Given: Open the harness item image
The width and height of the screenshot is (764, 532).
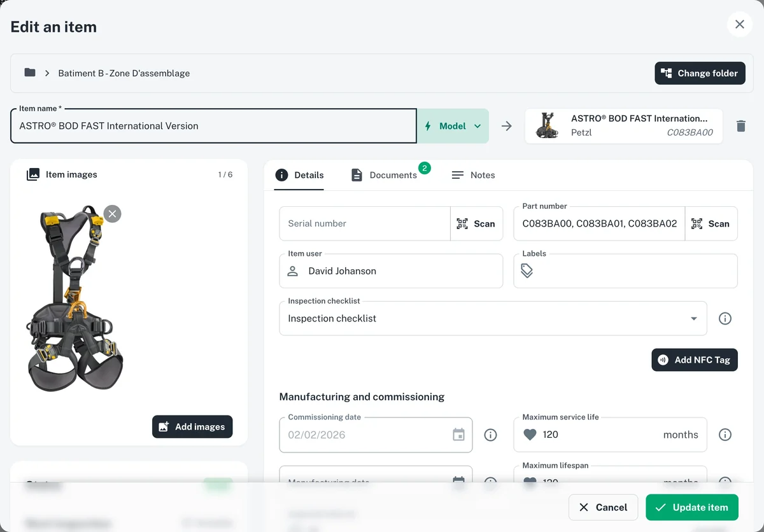Looking at the screenshot, I should pos(74,299).
